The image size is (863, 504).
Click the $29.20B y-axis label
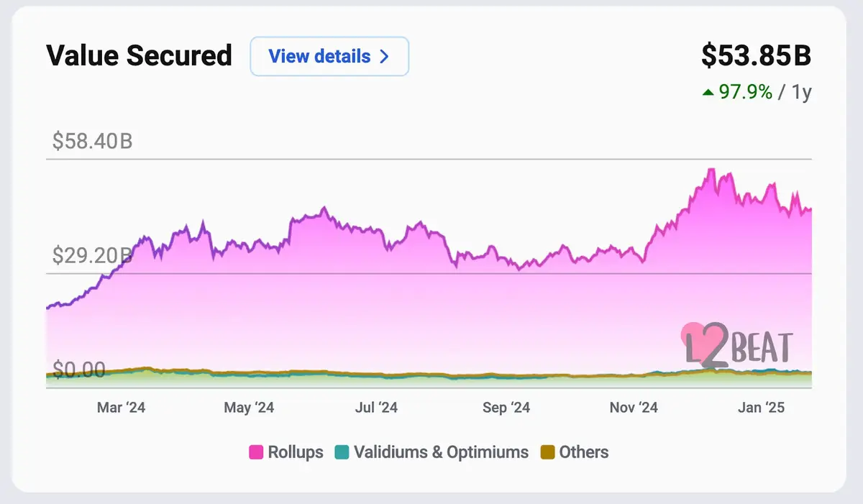point(93,255)
